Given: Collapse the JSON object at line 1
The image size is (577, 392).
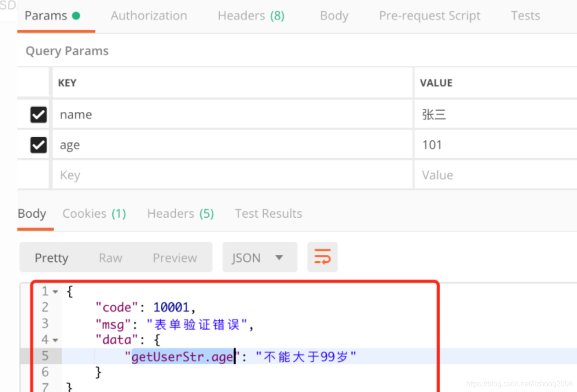Looking at the screenshot, I should (55, 292).
